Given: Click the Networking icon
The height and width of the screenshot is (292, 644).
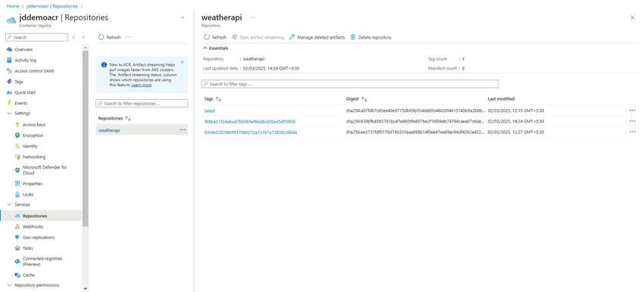Looking at the screenshot, I should 17,157.
